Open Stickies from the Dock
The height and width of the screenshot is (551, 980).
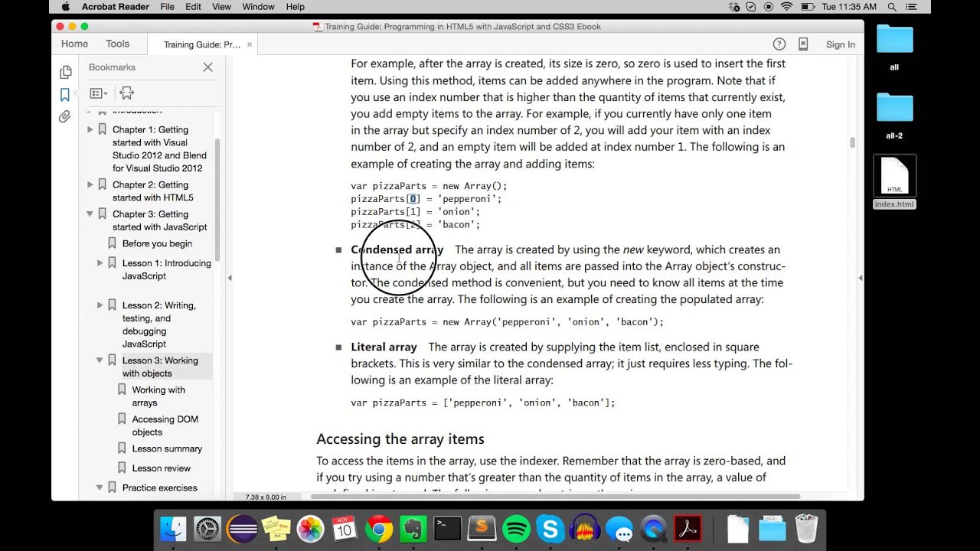pos(276,528)
